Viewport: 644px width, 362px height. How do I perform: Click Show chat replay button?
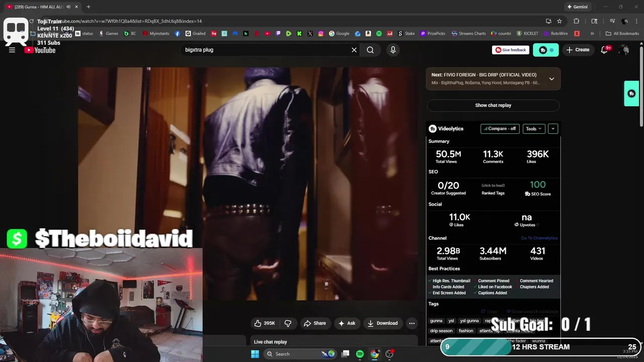pyautogui.click(x=493, y=105)
